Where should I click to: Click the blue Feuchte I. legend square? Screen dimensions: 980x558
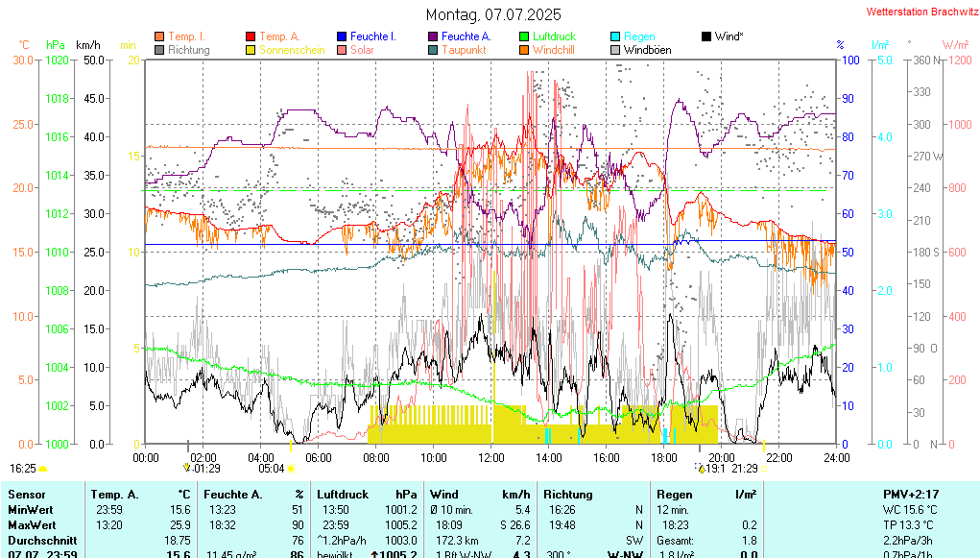(342, 36)
